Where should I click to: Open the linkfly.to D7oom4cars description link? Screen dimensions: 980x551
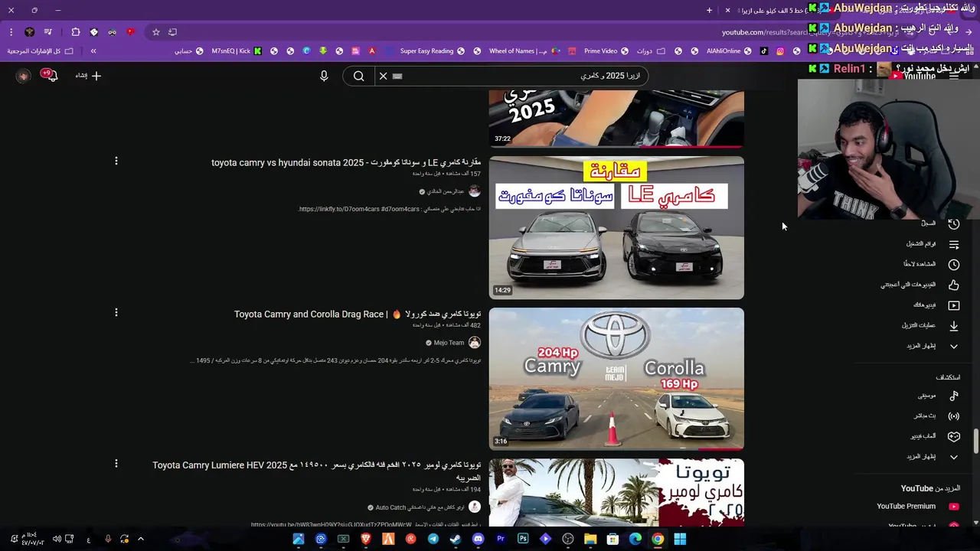click(x=360, y=209)
